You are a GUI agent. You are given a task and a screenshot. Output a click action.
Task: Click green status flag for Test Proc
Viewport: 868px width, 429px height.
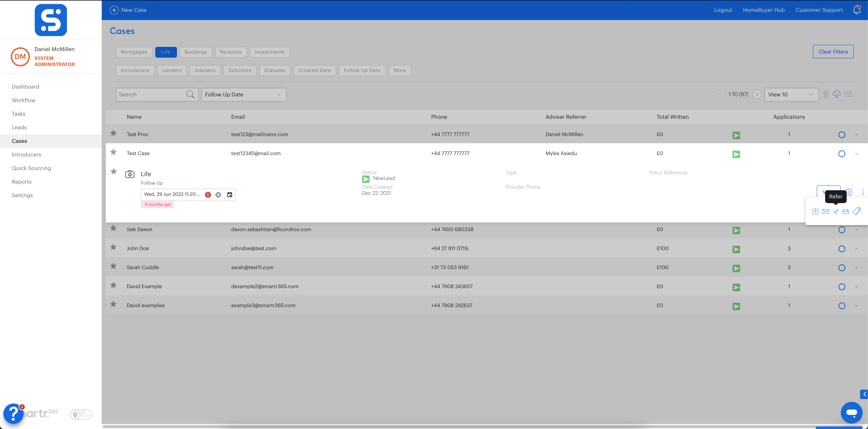pos(736,135)
